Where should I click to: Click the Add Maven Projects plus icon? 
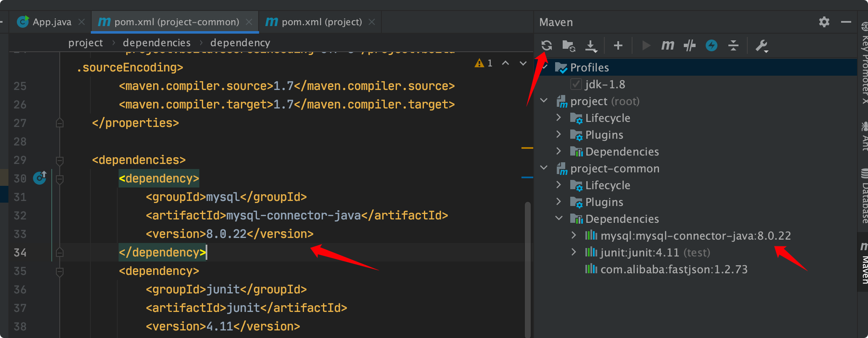(x=618, y=45)
